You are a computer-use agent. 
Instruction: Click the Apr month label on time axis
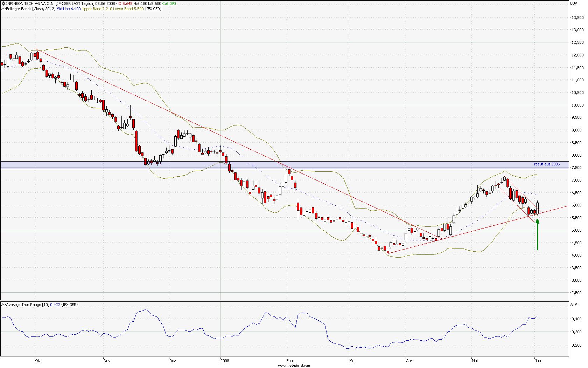tap(409, 360)
